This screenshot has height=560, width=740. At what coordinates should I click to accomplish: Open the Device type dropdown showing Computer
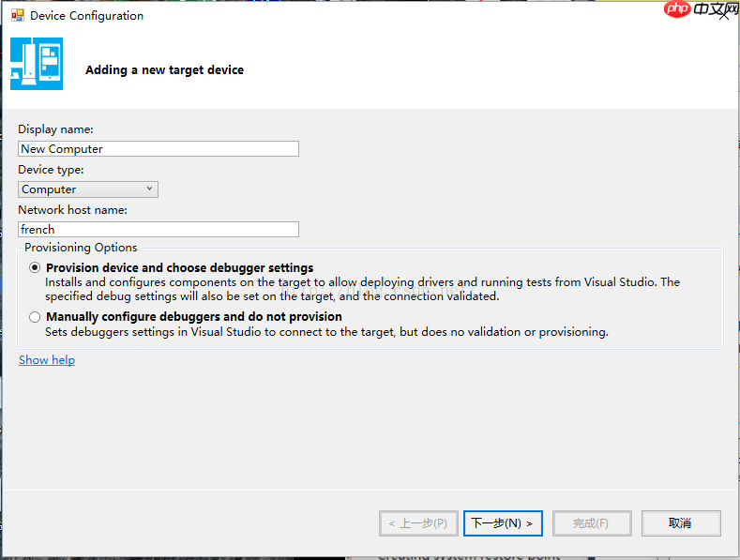click(x=88, y=189)
